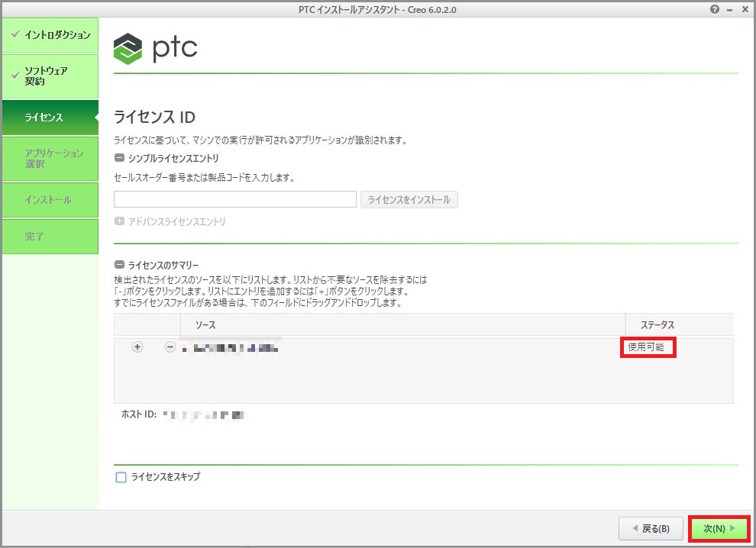
Task: Open the help question mark icon
Action: (715, 9)
